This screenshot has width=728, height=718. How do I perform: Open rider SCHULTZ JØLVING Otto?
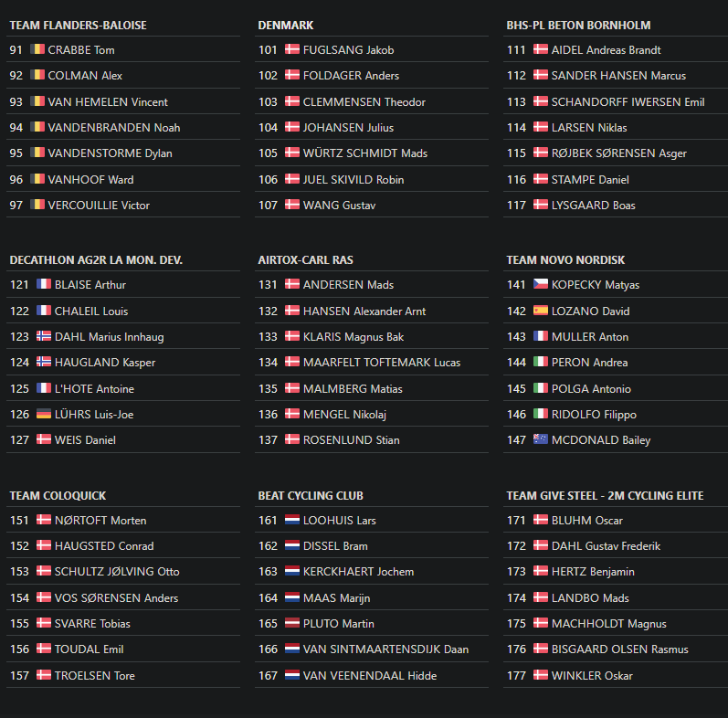tap(117, 572)
